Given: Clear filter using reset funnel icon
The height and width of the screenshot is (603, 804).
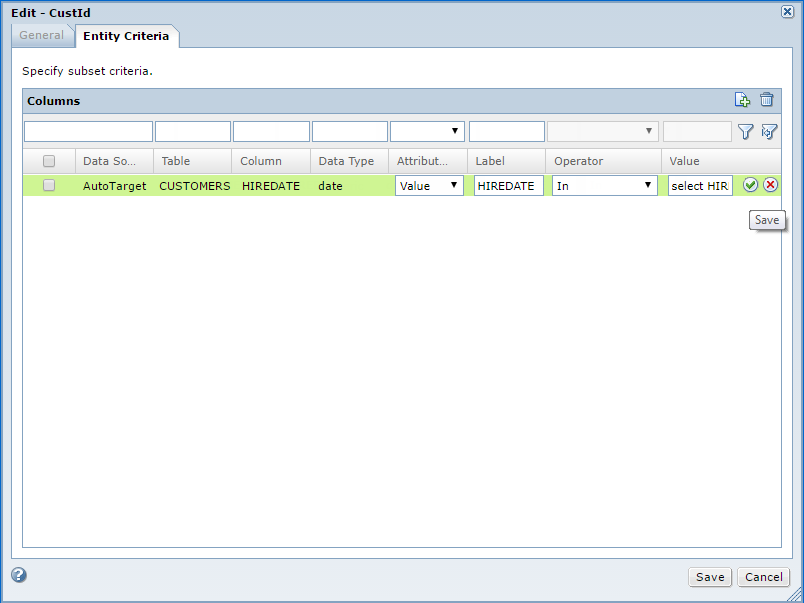Looking at the screenshot, I should [x=769, y=132].
